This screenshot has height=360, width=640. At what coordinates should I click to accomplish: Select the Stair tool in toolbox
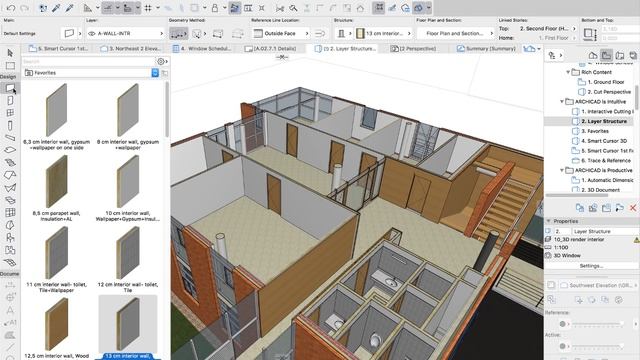point(10,162)
